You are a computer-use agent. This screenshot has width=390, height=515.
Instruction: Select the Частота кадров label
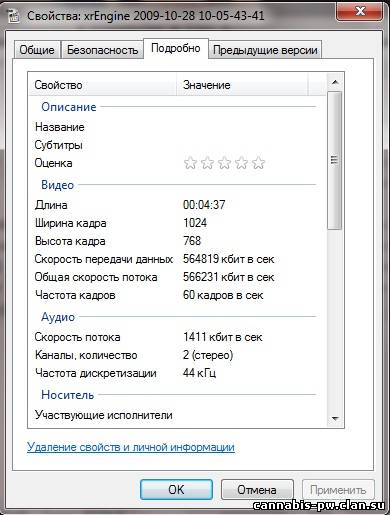click(75, 295)
